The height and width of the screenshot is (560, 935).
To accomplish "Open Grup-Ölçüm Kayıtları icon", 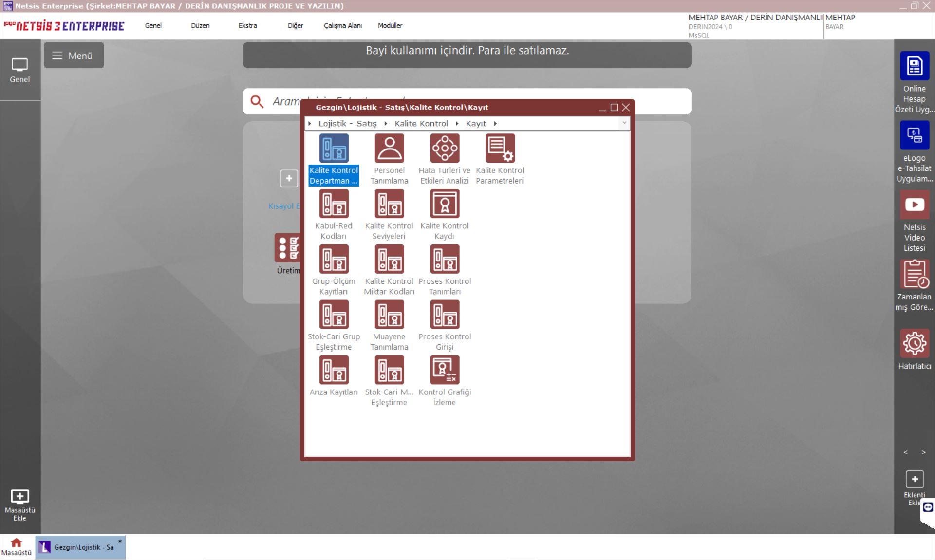I will tap(334, 259).
